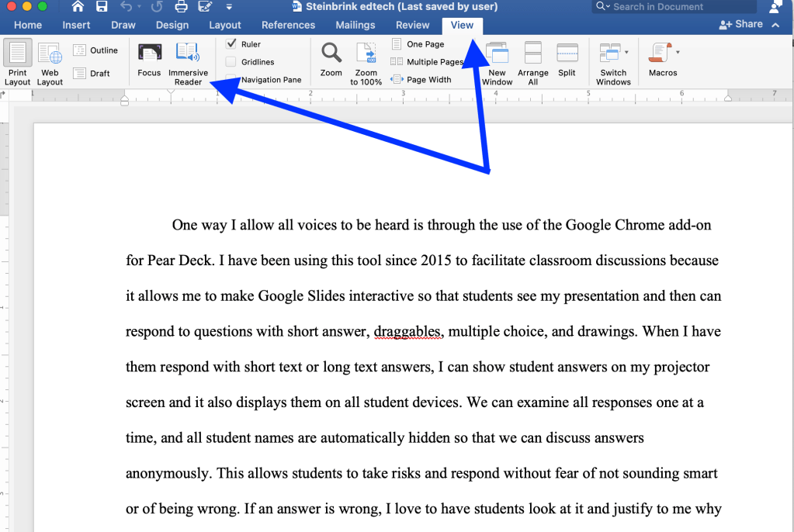Toggle the Navigation Pane option

point(270,80)
